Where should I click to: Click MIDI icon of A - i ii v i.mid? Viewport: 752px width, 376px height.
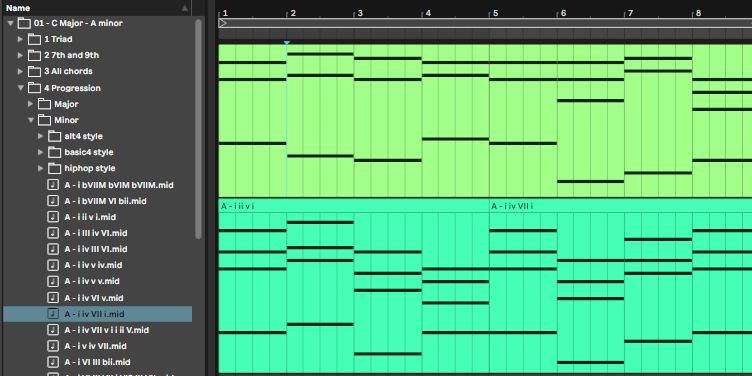coord(53,217)
